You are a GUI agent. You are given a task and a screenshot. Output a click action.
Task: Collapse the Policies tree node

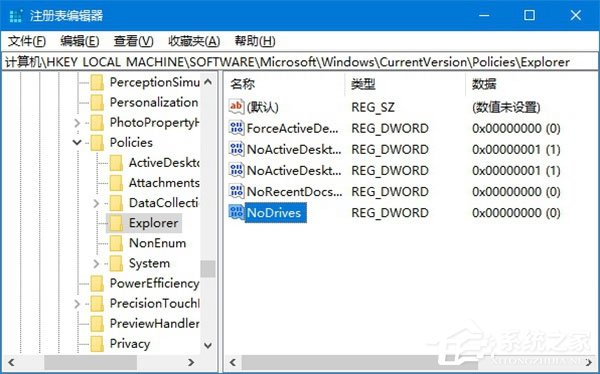click(77, 143)
